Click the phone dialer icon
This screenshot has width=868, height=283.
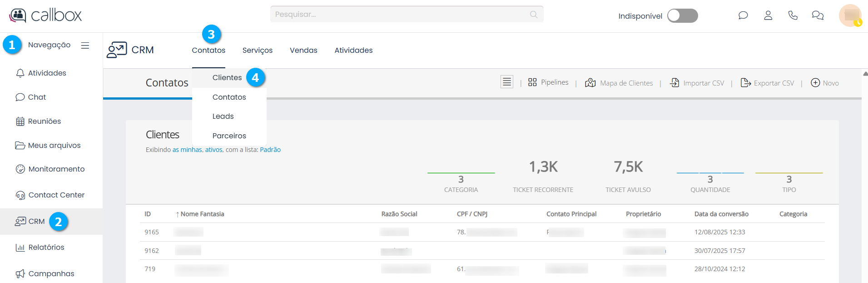pyautogui.click(x=793, y=15)
